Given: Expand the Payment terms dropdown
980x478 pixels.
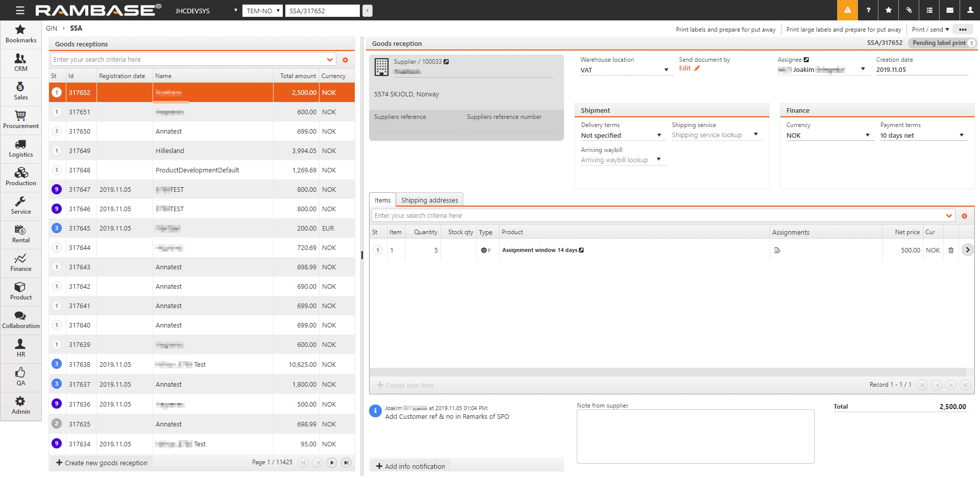Looking at the screenshot, I should (x=961, y=135).
